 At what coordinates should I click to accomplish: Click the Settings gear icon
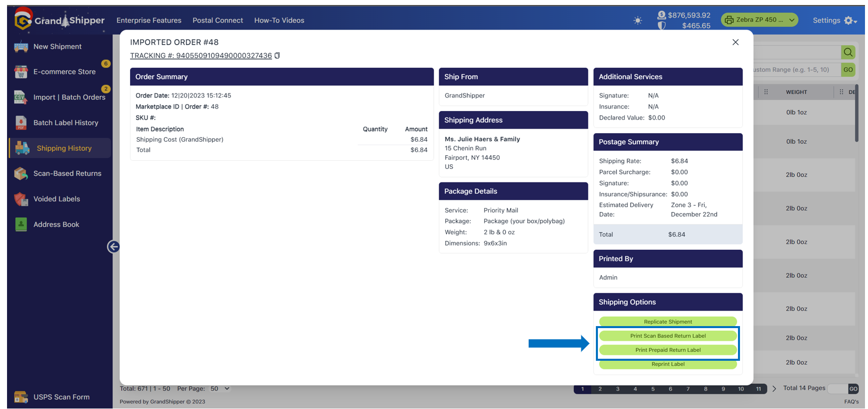pyautogui.click(x=848, y=21)
